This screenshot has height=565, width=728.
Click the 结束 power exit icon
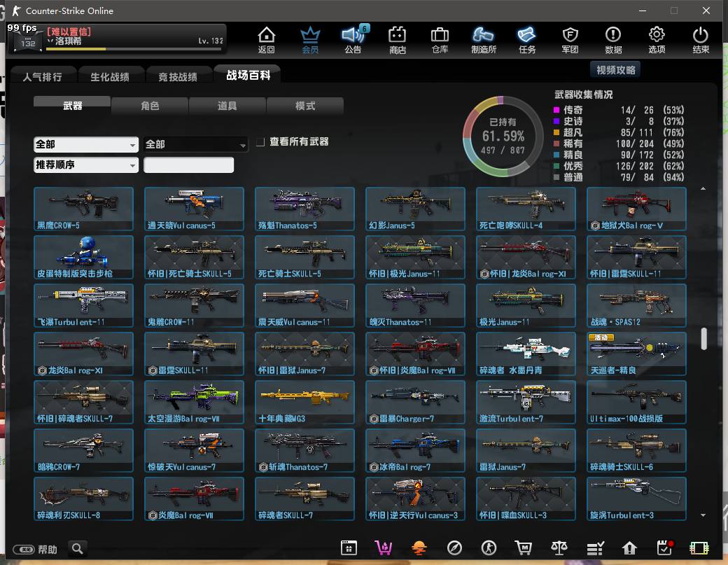point(701,40)
